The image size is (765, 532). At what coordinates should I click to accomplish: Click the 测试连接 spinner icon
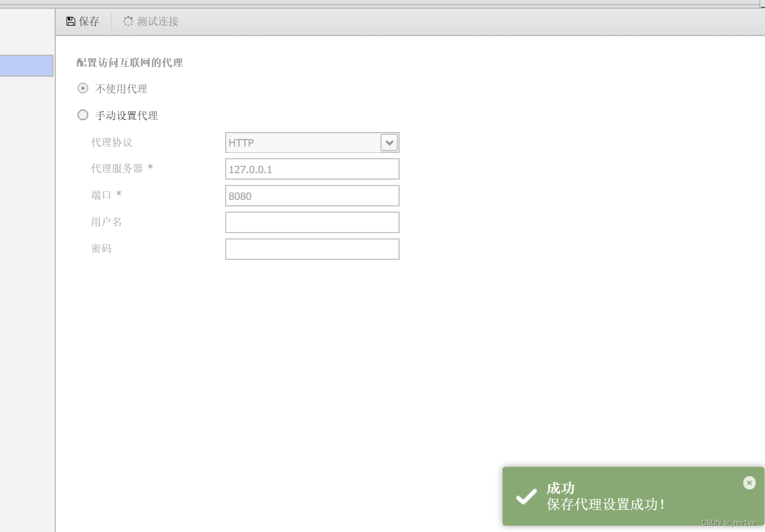pos(128,22)
